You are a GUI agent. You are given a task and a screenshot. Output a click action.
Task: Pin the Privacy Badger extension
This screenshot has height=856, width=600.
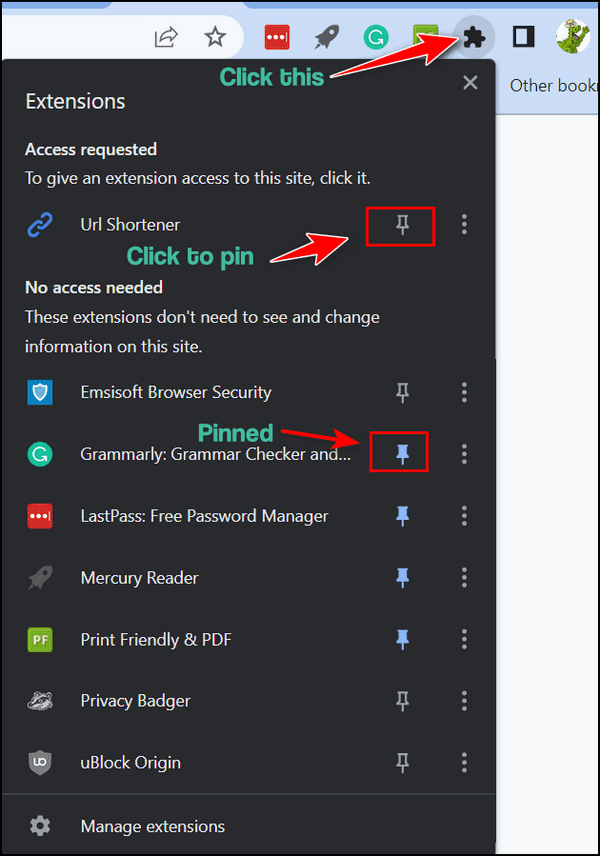[x=402, y=701]
